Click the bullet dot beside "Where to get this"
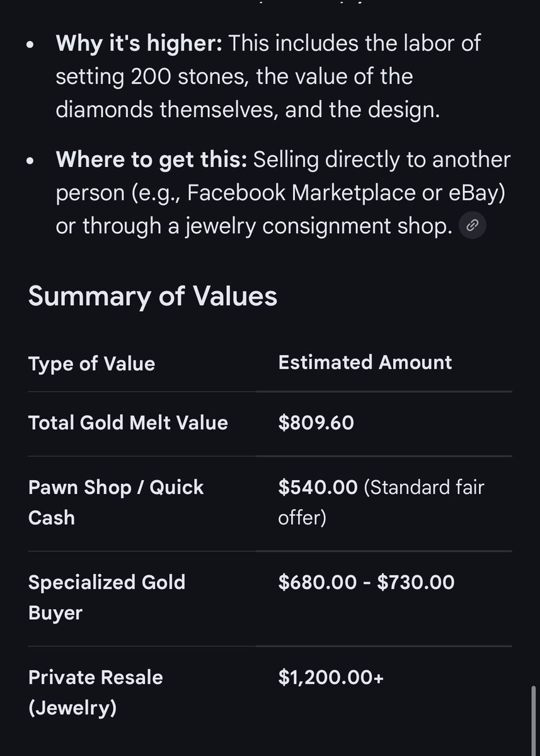Viewport: 540px width, 756px height. tap(30, 161)
